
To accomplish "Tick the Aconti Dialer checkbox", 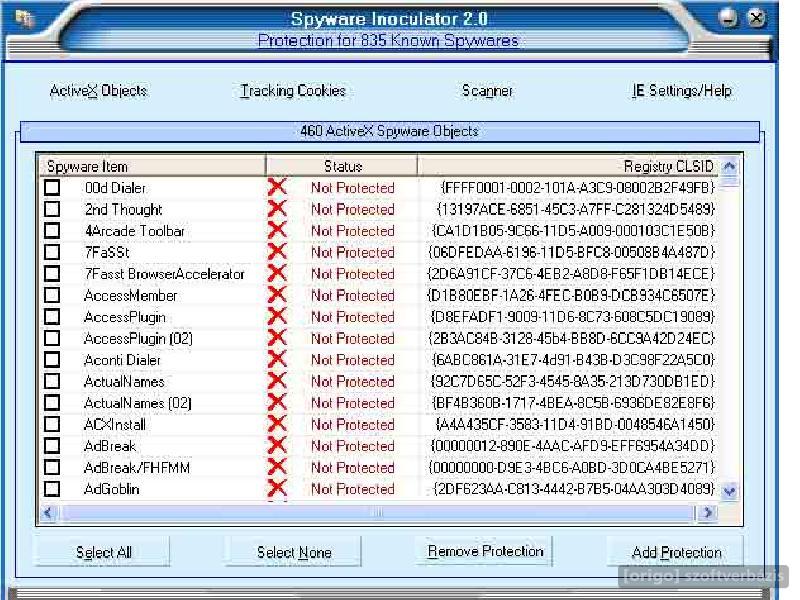I will pos(52,360).
